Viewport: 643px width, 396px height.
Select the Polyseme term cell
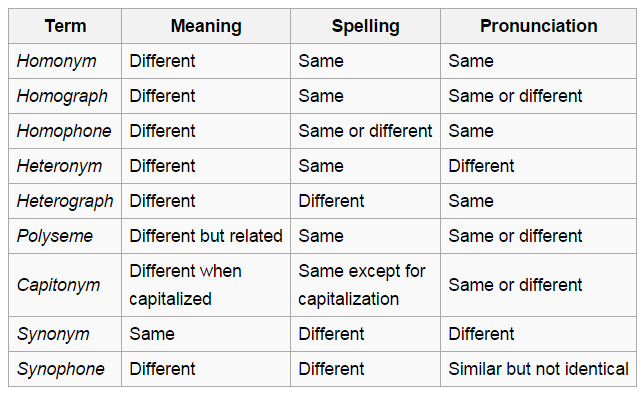point(65,236)
